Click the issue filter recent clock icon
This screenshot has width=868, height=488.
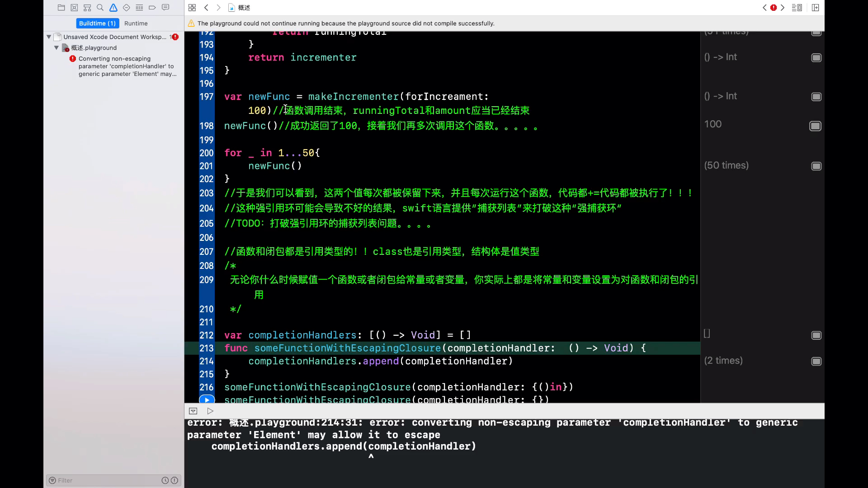[x=165, y=480]
